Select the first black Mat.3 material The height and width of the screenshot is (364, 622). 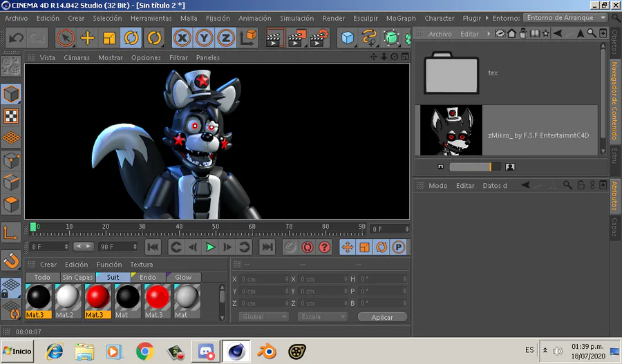click(39, 301)
